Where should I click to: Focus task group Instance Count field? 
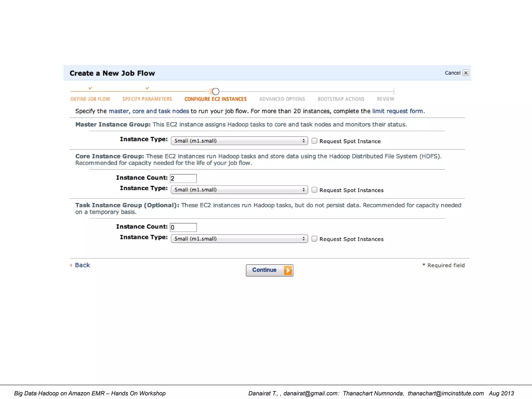click(x=183, y=227)
